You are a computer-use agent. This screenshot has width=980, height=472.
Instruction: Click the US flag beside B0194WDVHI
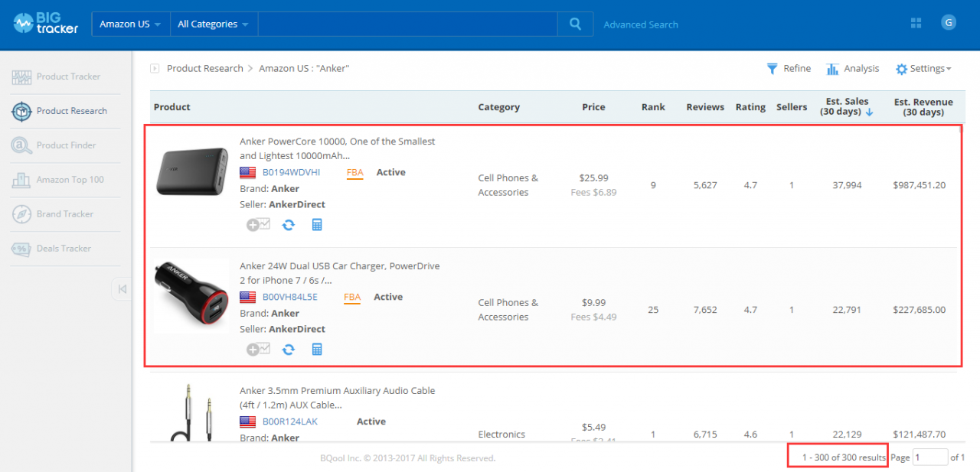coord(247,173)
